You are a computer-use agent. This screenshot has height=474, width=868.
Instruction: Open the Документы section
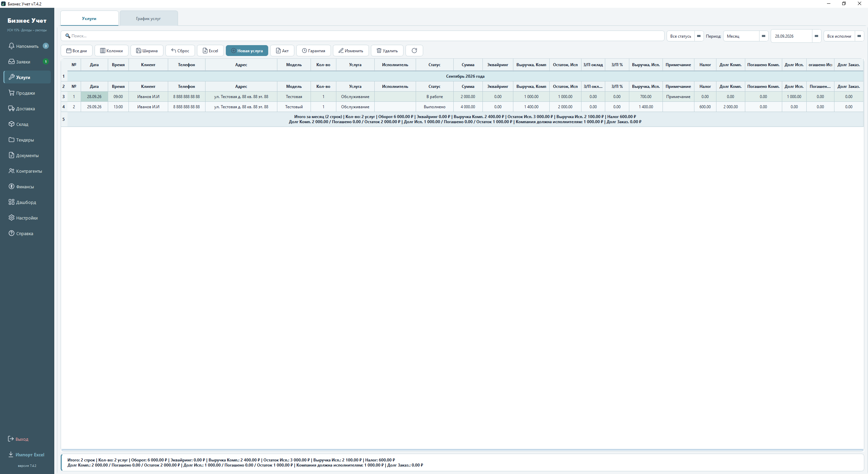click(27, 155)
